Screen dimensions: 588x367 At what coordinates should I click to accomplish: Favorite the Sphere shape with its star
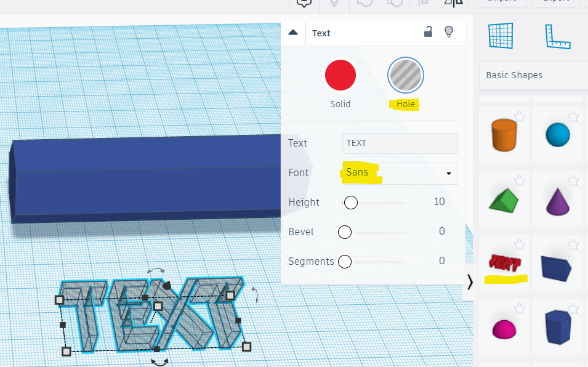pyautogui.click(x=573, y=116)
